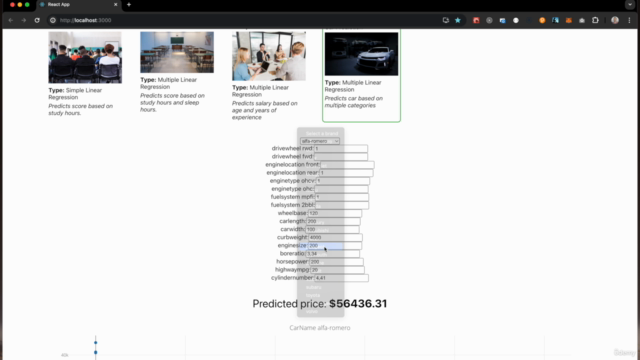Click 'Predicts car based on multiple categories' text
Image resolution: width=640 pixels, height=360 pixels.
[x=353, y=102]
